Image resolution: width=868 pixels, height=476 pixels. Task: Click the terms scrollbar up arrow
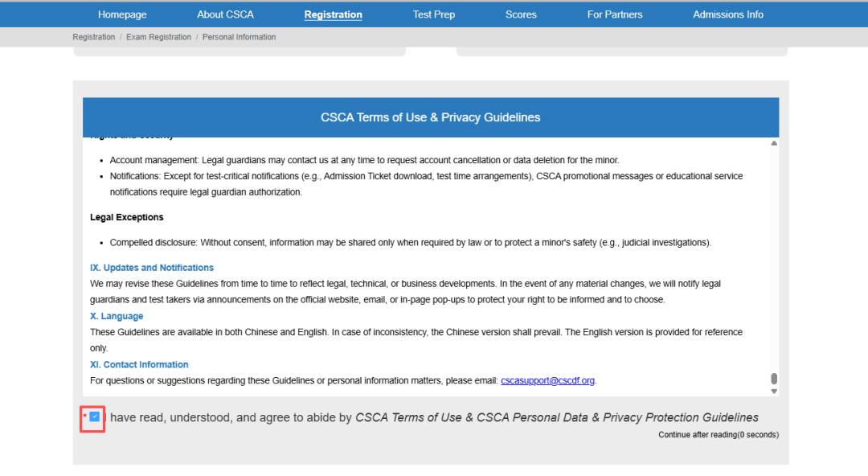(x=774, y=143)
